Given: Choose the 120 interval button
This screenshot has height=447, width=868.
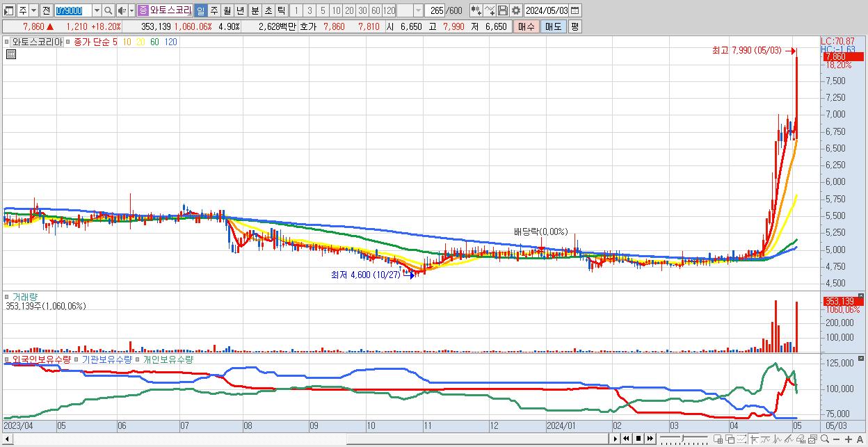Looking at the screenshot, I should (x=389, y=10).
